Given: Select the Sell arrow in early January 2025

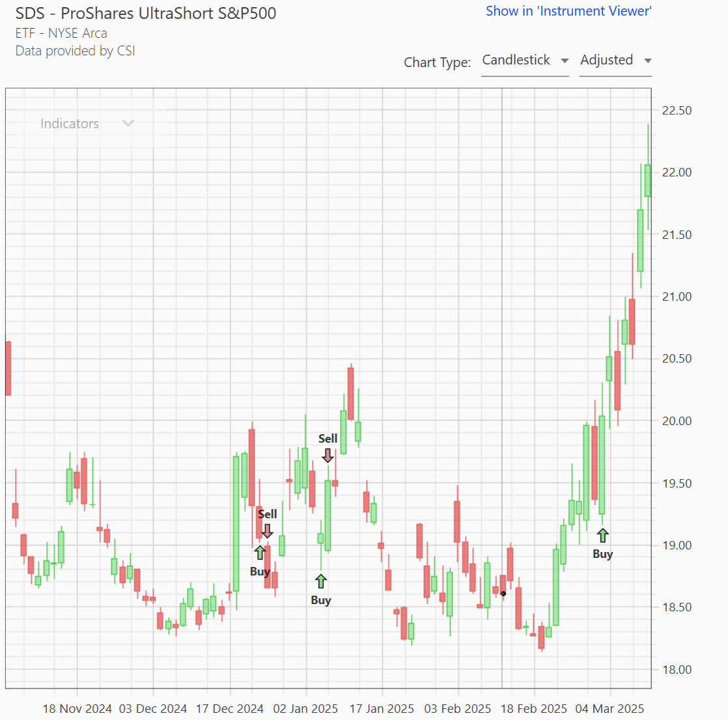Looking at the screenshot, I should [328, 455].
